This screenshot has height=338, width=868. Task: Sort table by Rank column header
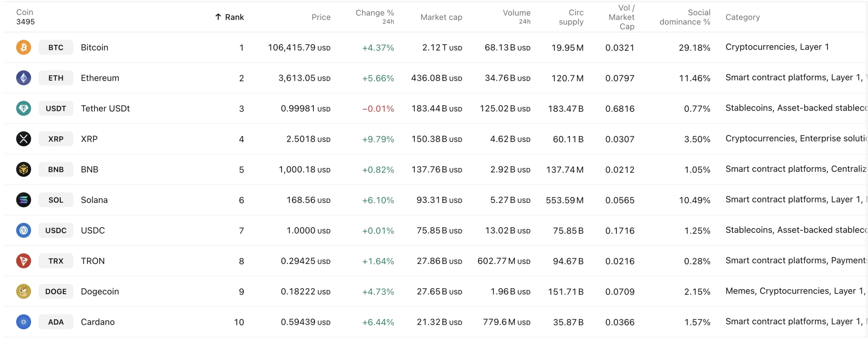234,17
